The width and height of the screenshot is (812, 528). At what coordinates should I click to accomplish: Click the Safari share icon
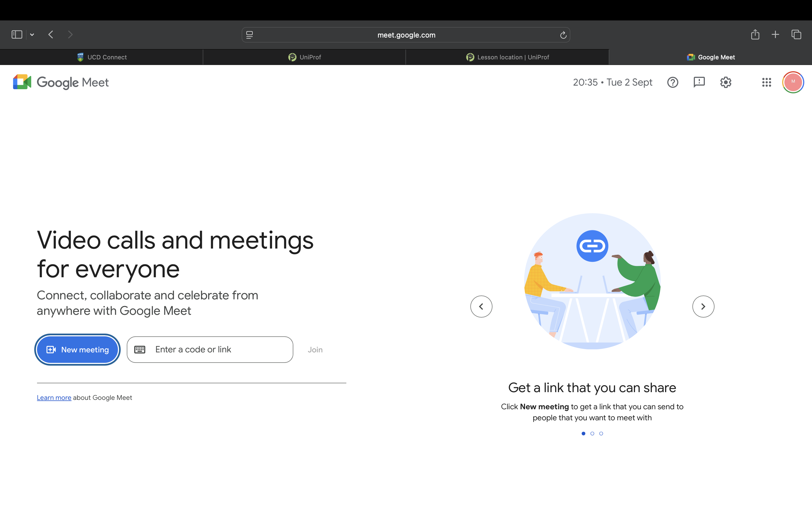[755, 35]
